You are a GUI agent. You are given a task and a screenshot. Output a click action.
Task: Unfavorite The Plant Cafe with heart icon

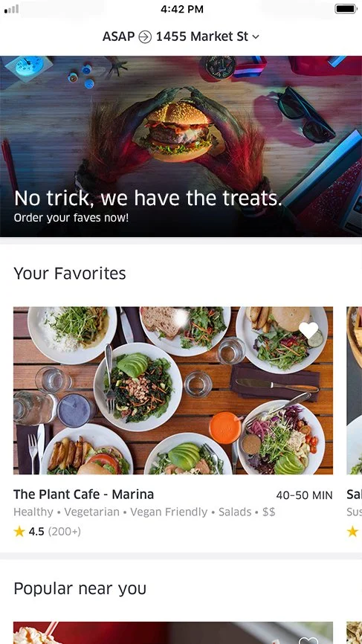(x=308, y=329)
